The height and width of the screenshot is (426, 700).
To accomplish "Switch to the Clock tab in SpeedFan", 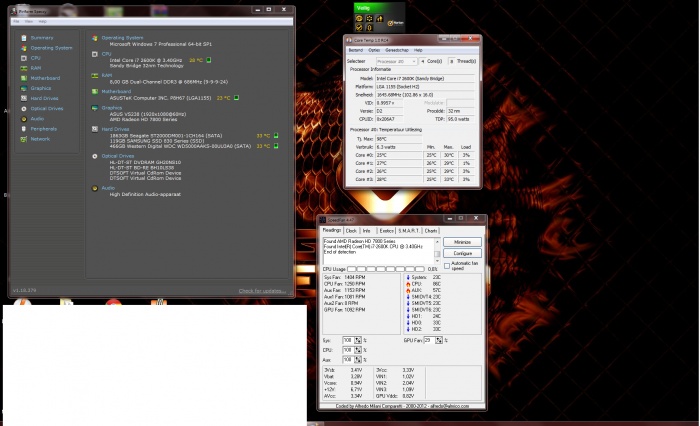I will (x=351, y=230).
